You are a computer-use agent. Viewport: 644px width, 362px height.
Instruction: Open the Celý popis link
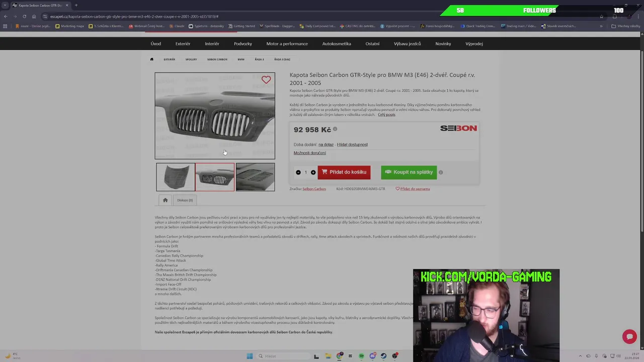[x=386, y=115]
